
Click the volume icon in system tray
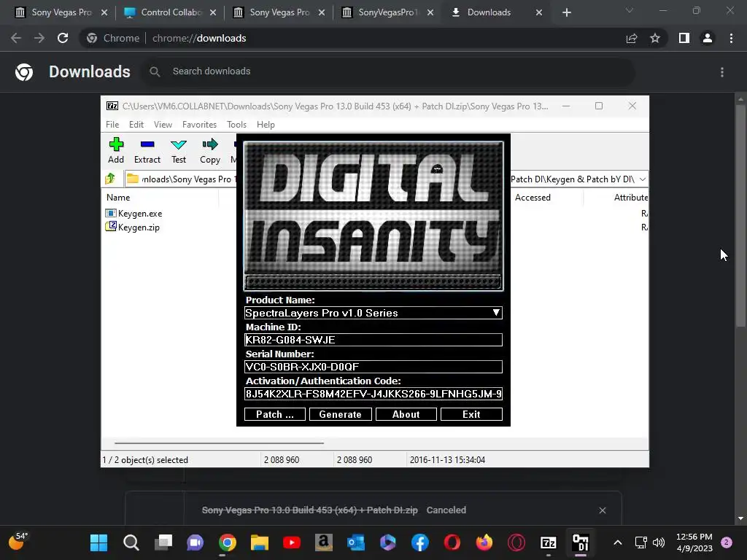point(659,542)
